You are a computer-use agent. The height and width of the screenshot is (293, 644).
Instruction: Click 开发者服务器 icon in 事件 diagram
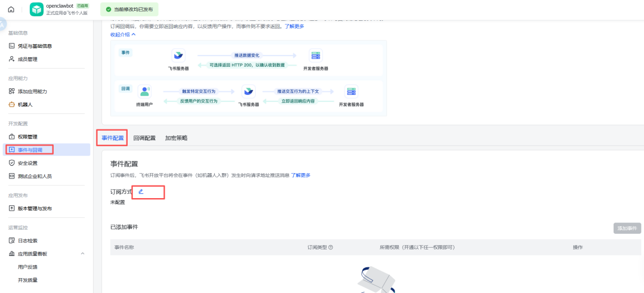[315, 55]
